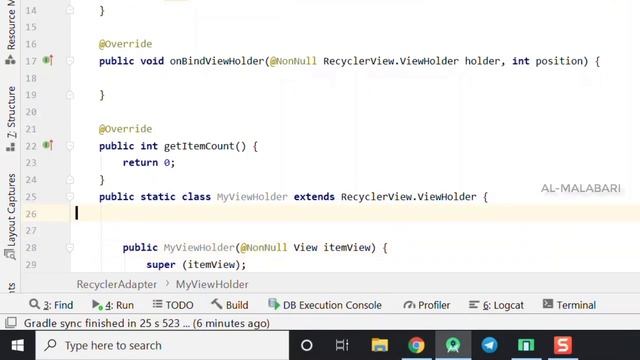Viewport: 640px width, 360px height.
Task: Select MyViewHolder in the breadcrumb
Action: (x=212, y=284)
